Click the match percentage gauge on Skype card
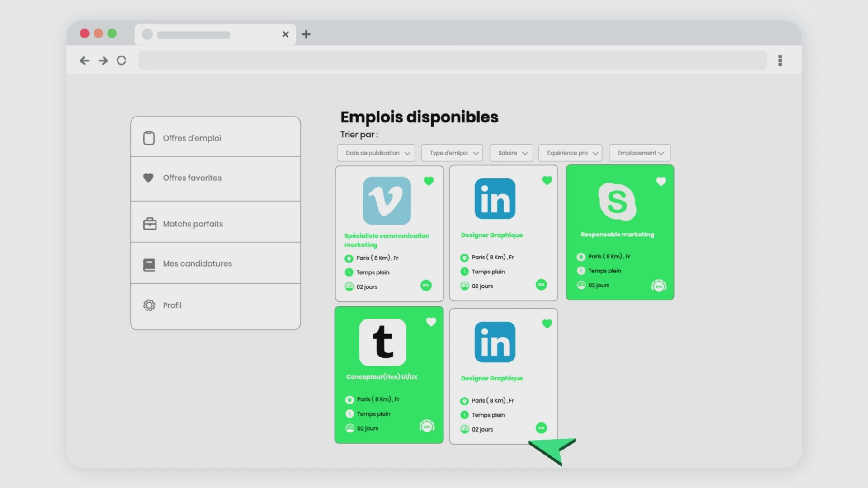This screenshot has width=868, height=488. point(659,286)
